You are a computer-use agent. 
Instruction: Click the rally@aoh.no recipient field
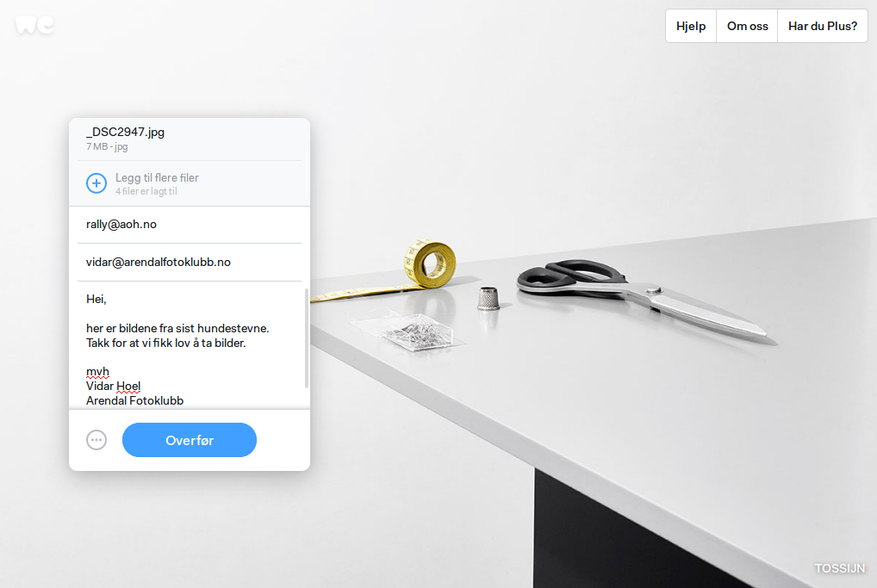click(x=189, y=225)
